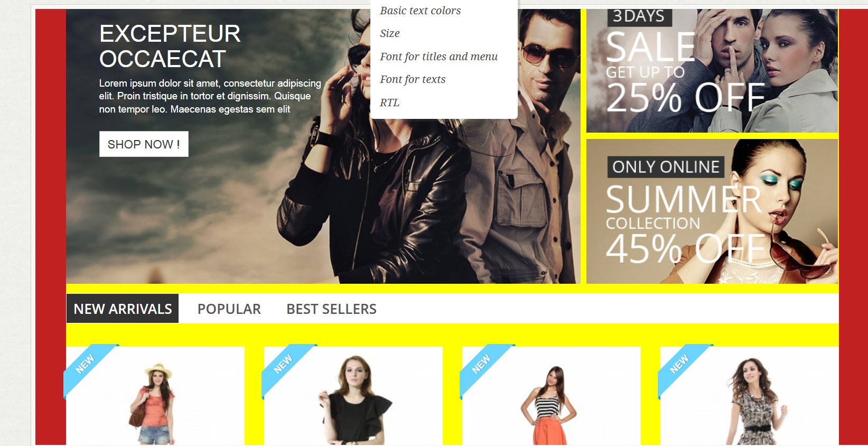Viewport: 868px width, 446px height.
Task: View the striped top orange skirt product
Action: (552, 396)
